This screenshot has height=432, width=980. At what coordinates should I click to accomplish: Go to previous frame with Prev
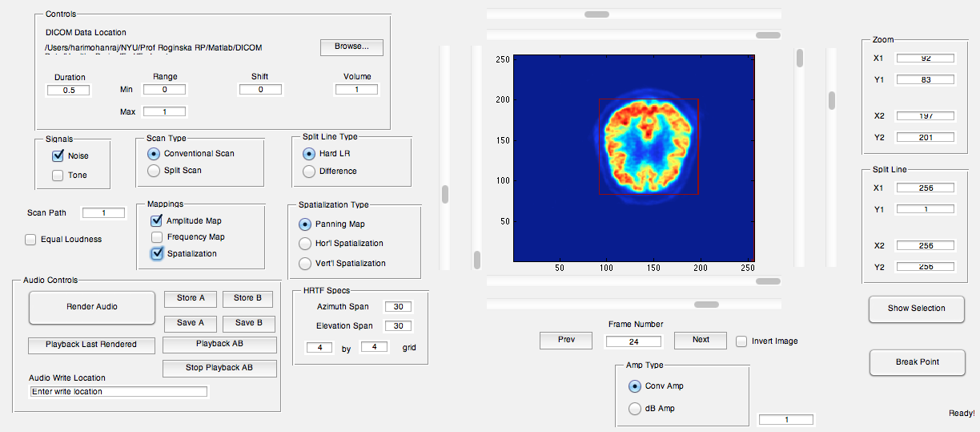[x=566, y=340]
